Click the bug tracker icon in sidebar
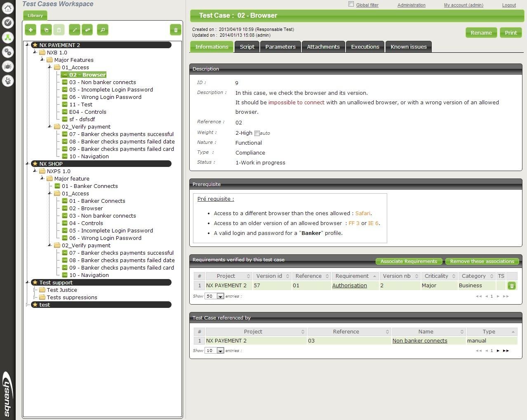The image size is (527, 420). tap(8, 66)
